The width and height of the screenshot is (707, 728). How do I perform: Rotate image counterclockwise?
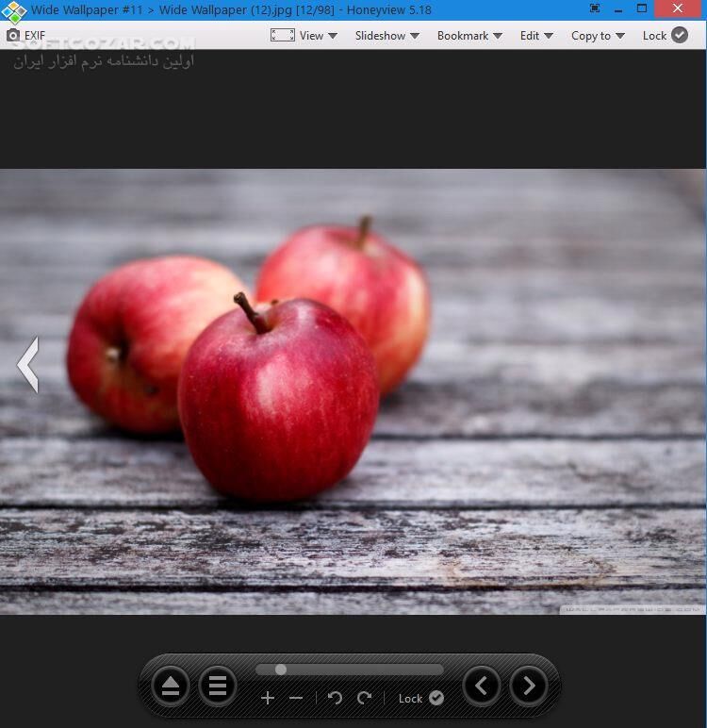(x=335, y=698)
